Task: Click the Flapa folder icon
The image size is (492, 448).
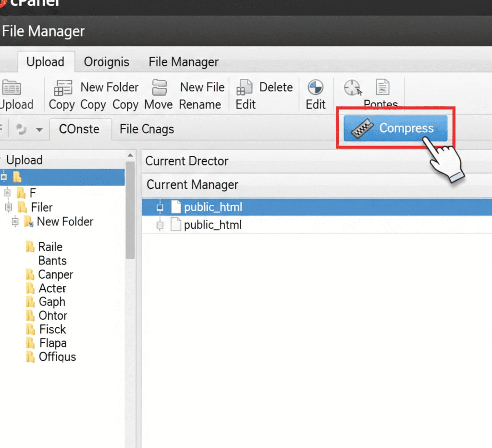Action: pos(30,343)
